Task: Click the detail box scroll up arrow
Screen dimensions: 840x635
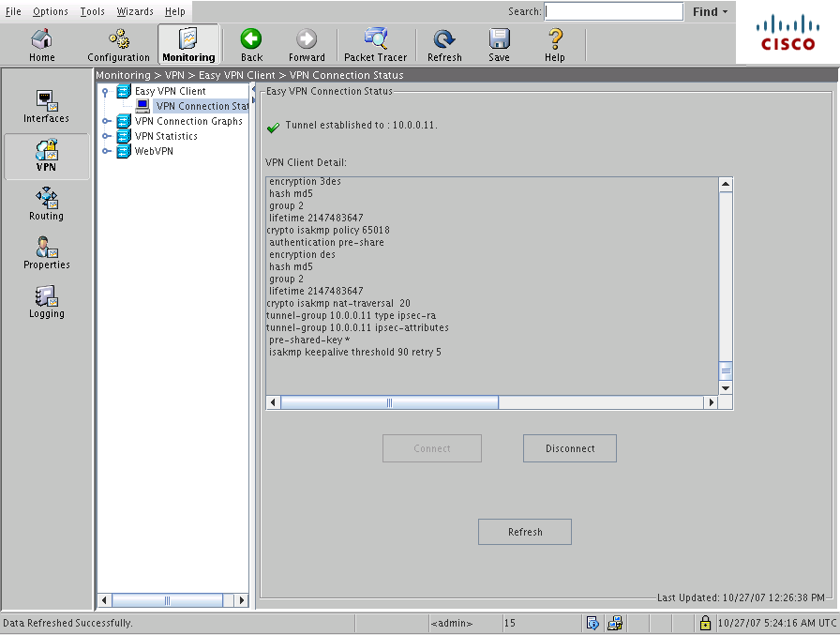Action: click(726, 185)
